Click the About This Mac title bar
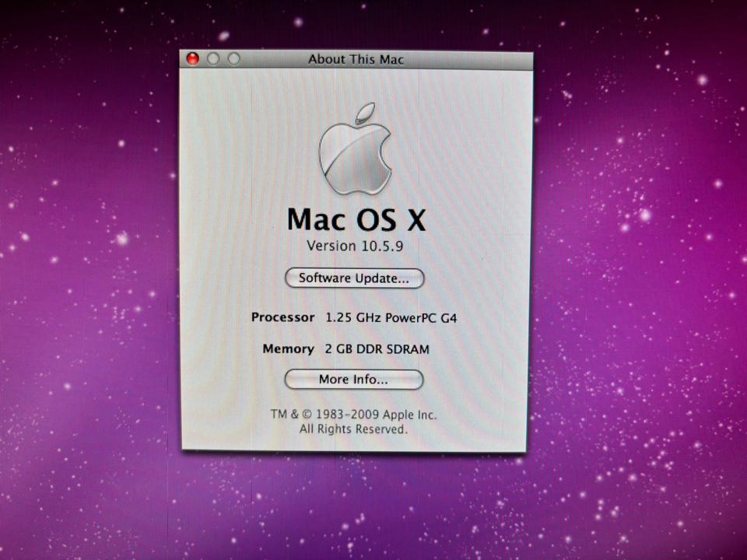747x560 pixels. (x=356, y=60)
